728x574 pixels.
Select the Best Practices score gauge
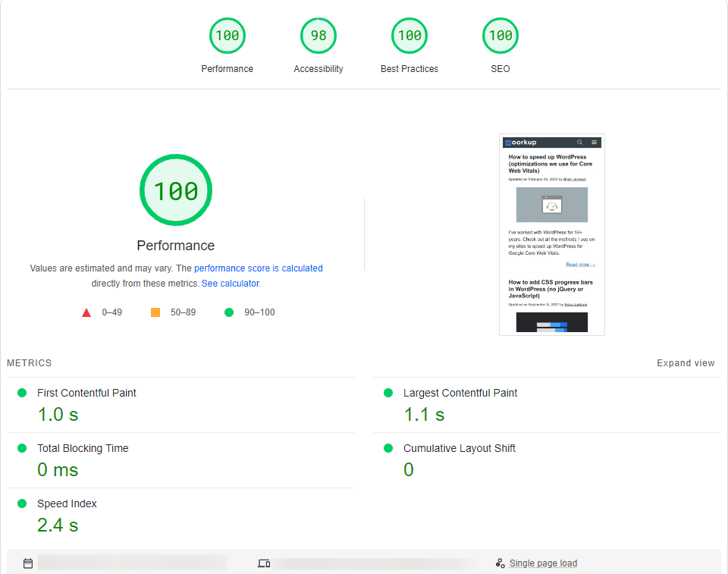click(409, 36)
